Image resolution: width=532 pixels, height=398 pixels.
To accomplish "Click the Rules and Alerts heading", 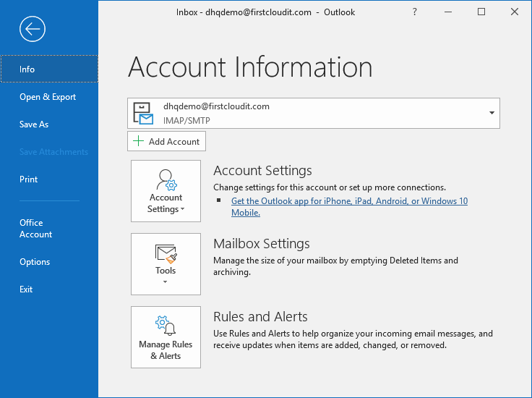I will (x=260, y=316).
